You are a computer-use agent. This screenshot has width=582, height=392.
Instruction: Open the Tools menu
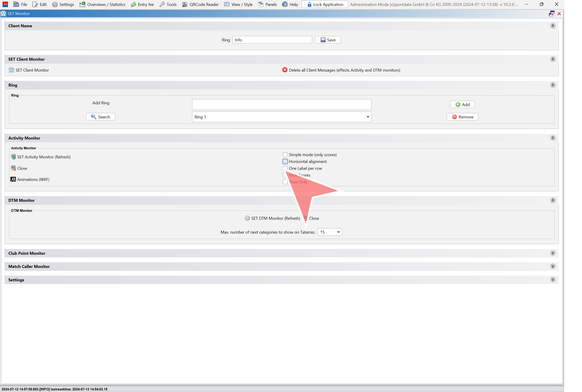[x=168, y=4]
